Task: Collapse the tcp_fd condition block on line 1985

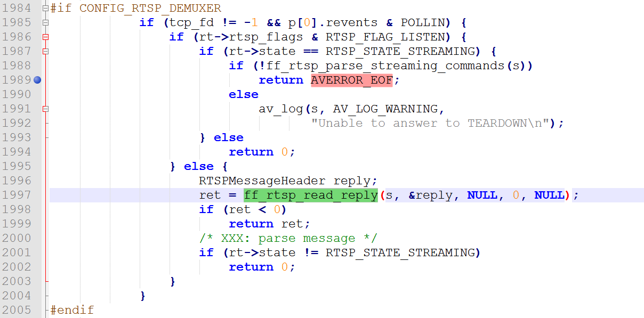Action: [x=46, y=22]
